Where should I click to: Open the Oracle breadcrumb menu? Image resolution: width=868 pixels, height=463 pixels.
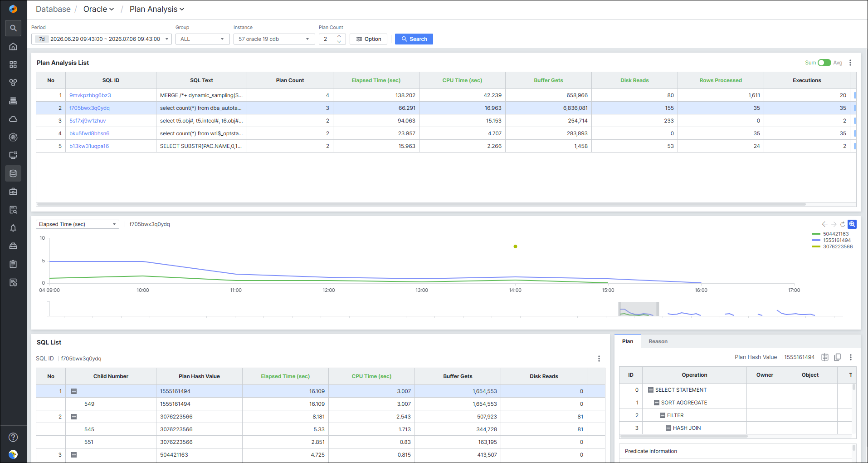point(98,9)
